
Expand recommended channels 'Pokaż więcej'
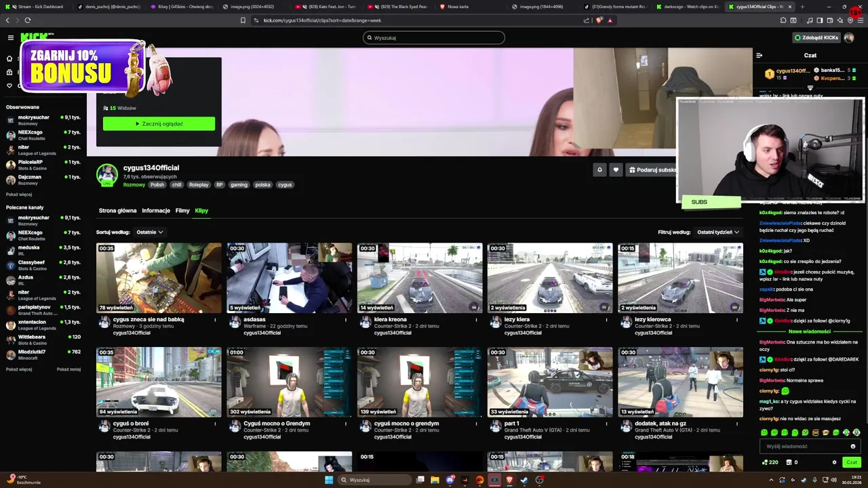coord(19,369)
